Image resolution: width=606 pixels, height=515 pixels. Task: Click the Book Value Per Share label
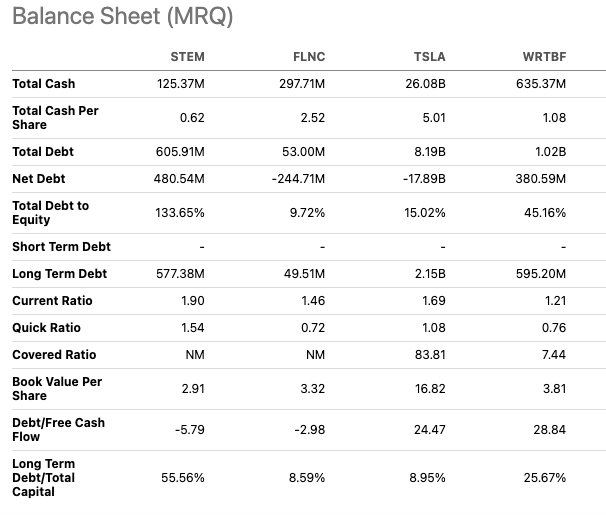pos(57,389)
